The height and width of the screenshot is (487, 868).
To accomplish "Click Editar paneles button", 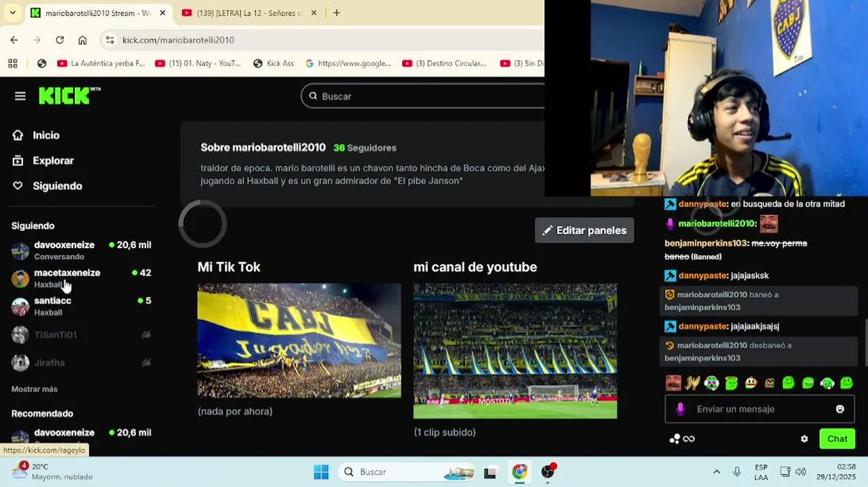I will click(585, 230).
